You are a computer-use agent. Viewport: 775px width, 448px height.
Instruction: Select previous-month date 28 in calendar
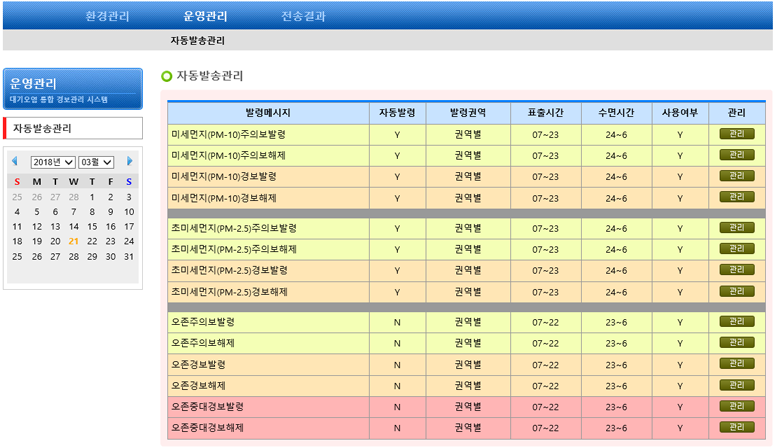[x=74, y=197]
